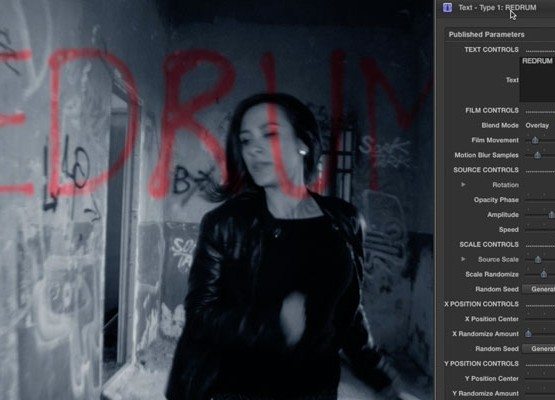The height and width of the screenshot is (400, 555).
Task: Click the Y Randomize Amount slider track
Action: (540, 394)
